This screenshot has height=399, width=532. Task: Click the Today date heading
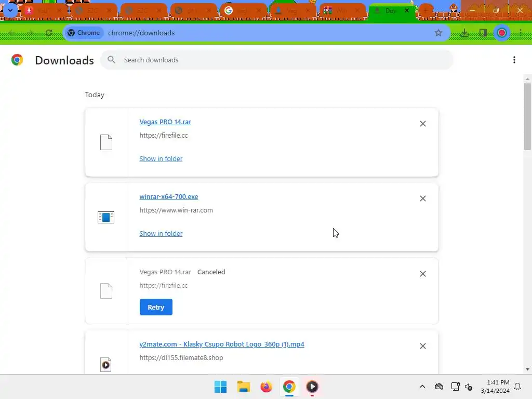click(x=95, y=95)
